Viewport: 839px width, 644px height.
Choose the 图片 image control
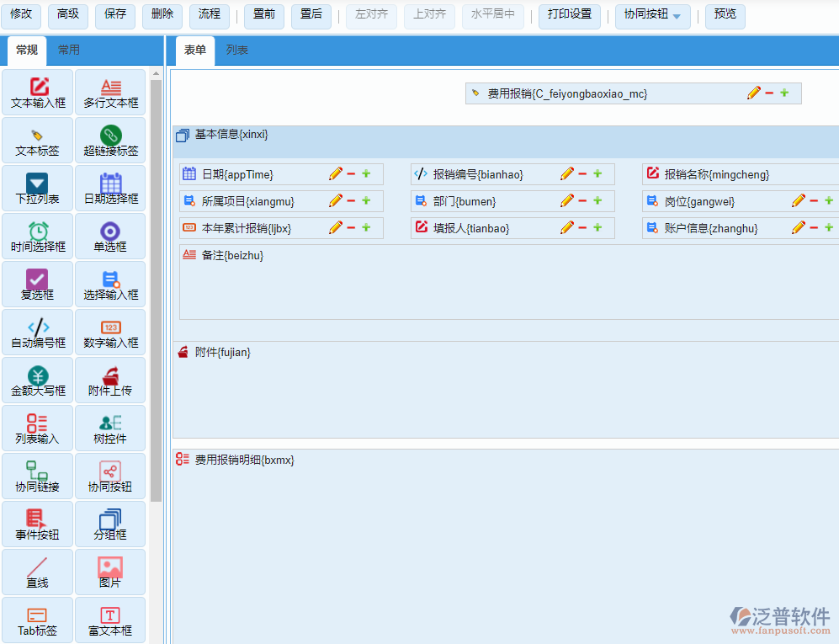(110, 572)
